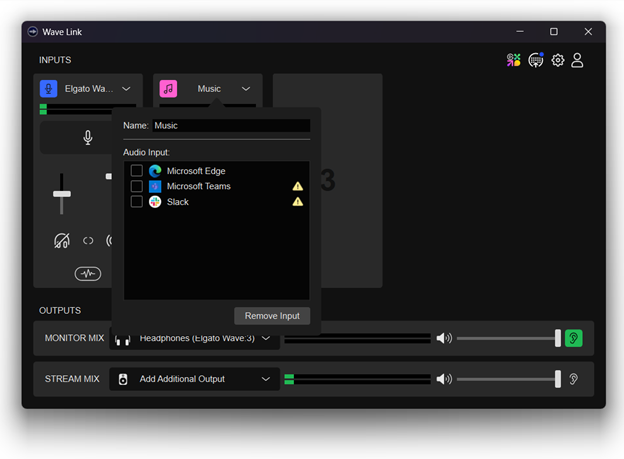Click the Microsoft Teams app icon
Screen dimensions: 624x459
(x=155, y=186)
